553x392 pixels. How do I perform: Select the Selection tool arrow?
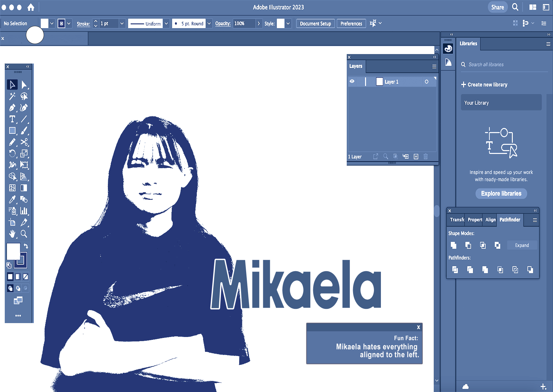pos(12,85)
